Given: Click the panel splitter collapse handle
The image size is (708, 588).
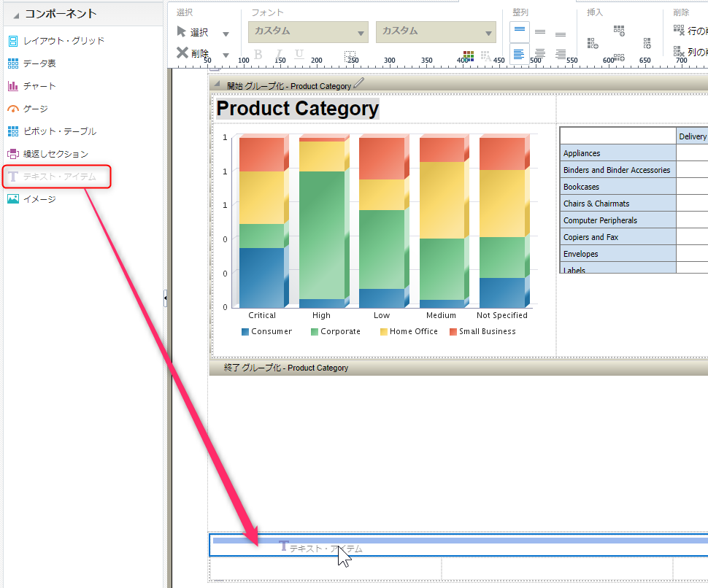Looking at the screenshot, I should tap(165, 298).
